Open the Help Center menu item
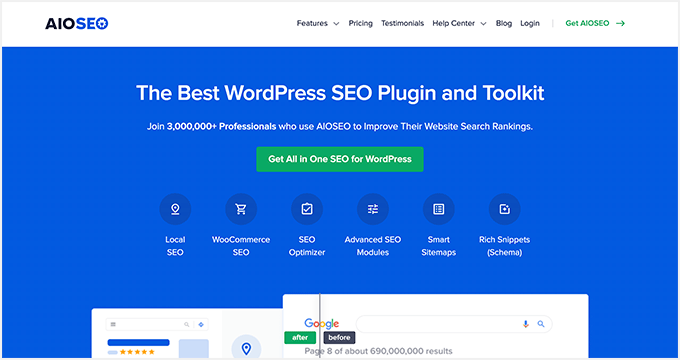This screenshot has height=360, width=680. pyautogui.click(x=454, y=23)
